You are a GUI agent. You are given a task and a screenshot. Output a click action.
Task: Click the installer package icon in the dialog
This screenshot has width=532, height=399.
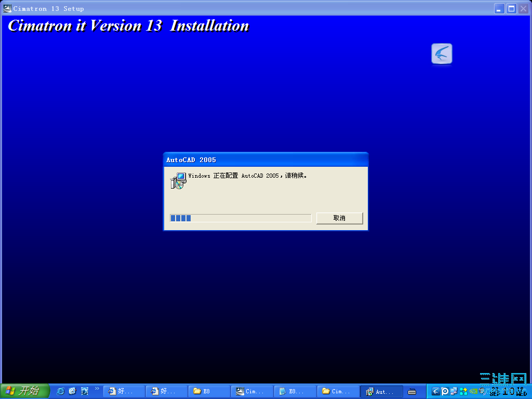pos(178,180)
